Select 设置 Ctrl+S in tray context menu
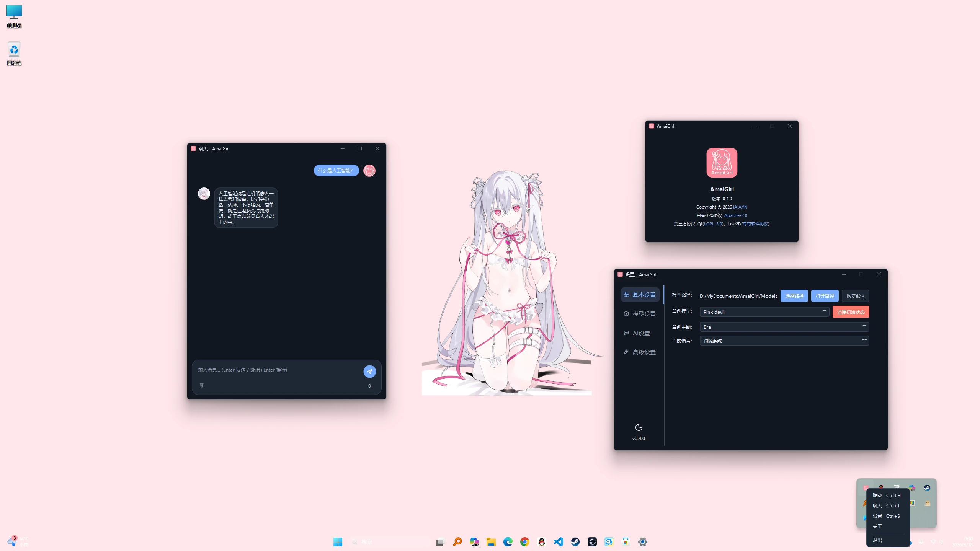 tap(888, 516)
